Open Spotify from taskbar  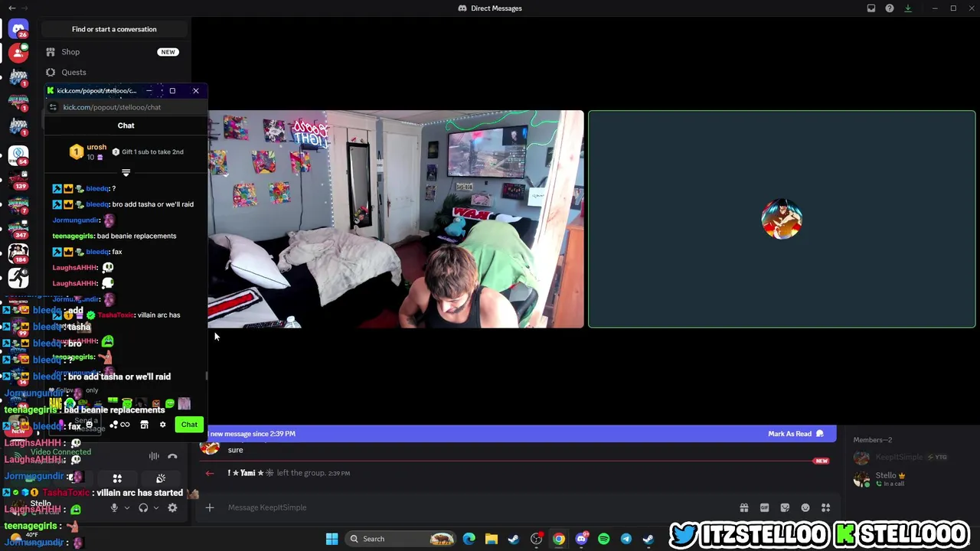pos(603,539)
